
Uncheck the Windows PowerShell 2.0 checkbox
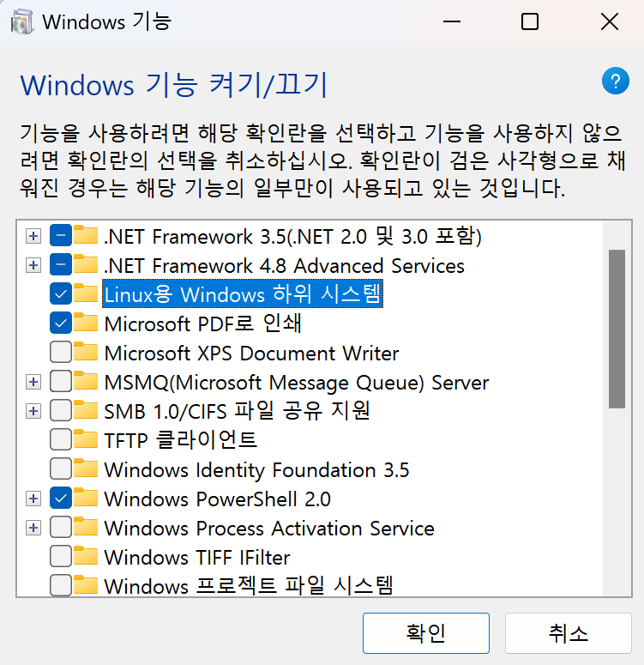tap(61, 499)
